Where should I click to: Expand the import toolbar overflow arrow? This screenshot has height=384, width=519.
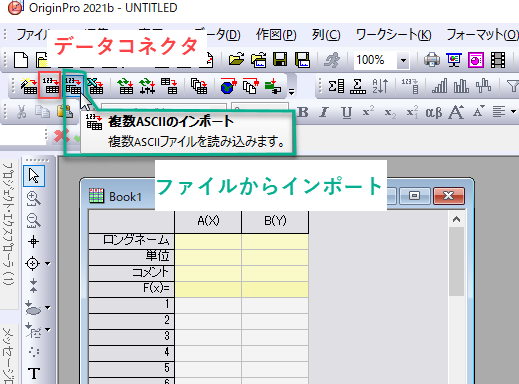pos(291,92)
